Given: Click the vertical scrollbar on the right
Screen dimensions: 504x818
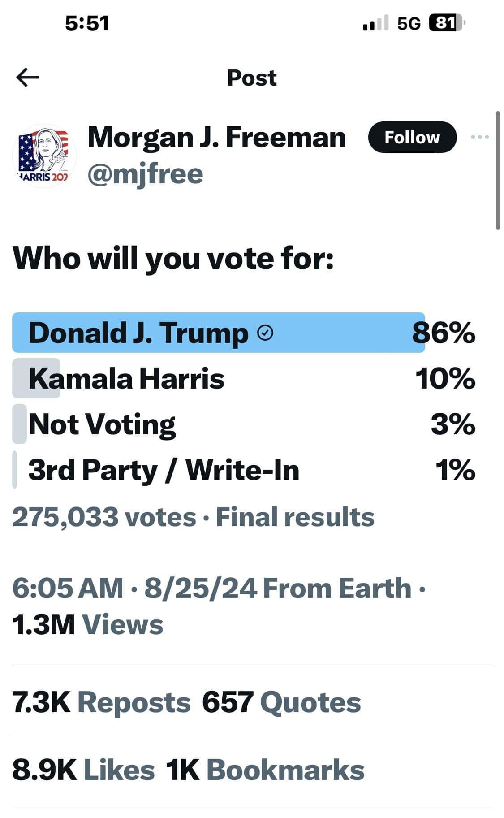Looking at the screenshot, I should (498, 170).
